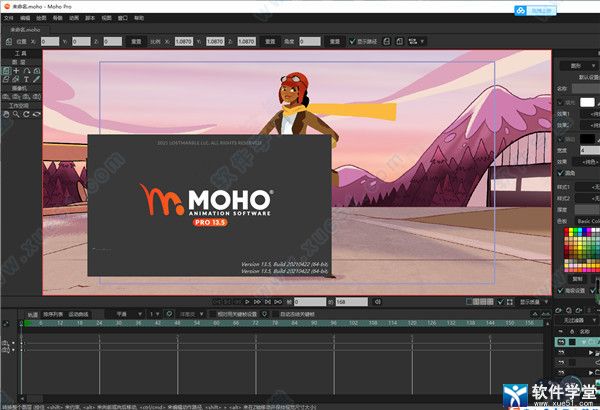Click the new layer icon in Layers panel
The height and width of the screenshot is (410, 600).
click(558, 310)
